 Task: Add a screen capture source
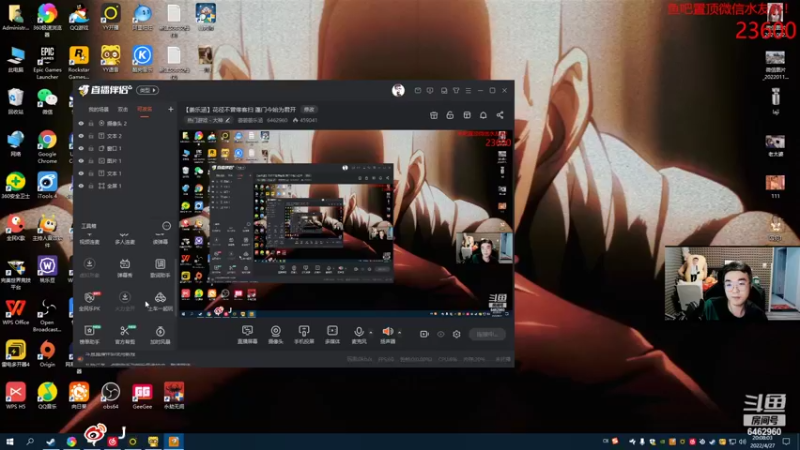pos(247,334)
